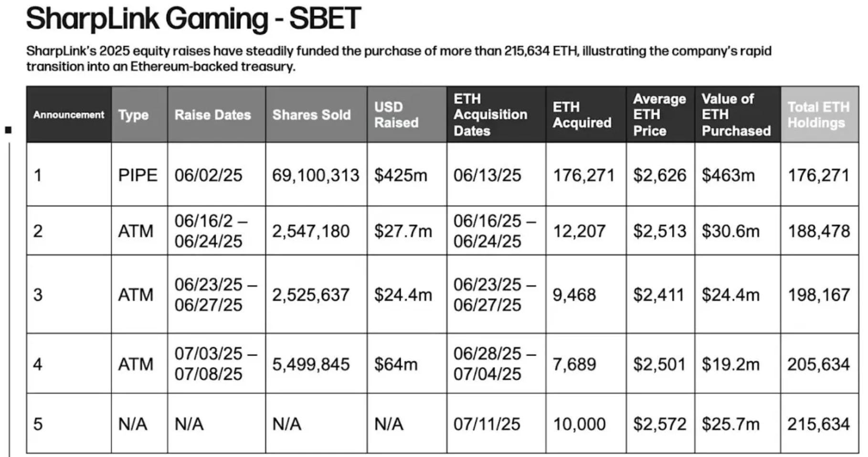
Task: Click the 215,634 total ETH holdings cell
Action: 818,424
